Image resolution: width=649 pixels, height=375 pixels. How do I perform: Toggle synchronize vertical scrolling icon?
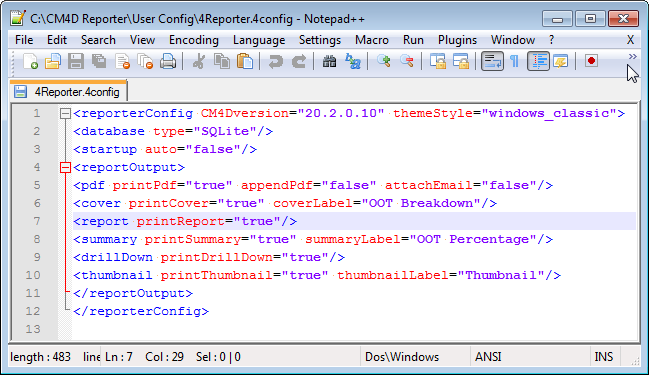[437, 61]
